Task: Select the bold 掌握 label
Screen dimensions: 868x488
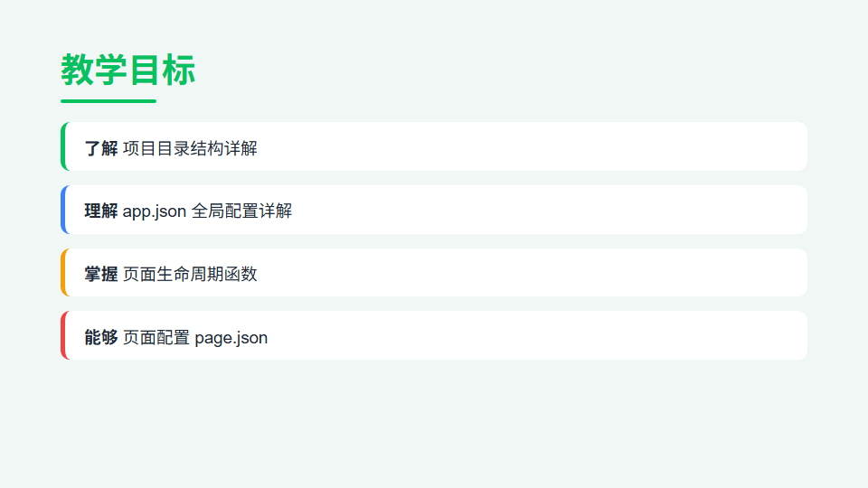Action: coord(100,274)
